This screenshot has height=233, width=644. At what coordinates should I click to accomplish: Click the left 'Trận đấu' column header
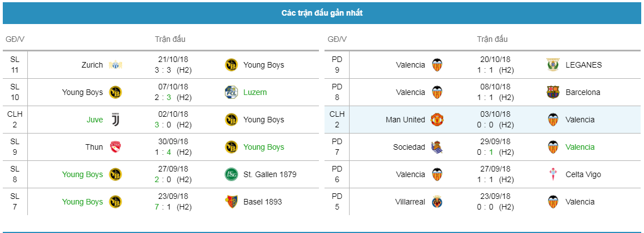(x=170, y=40)
